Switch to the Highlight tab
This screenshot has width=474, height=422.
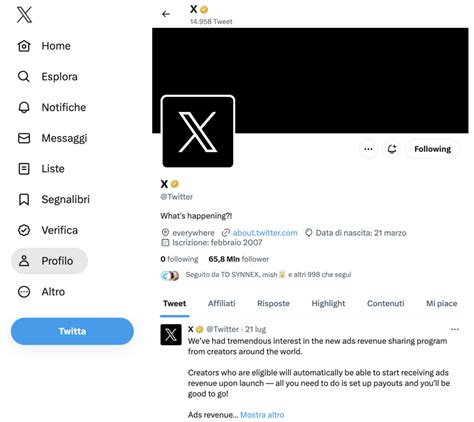click(x=328, y=303)
